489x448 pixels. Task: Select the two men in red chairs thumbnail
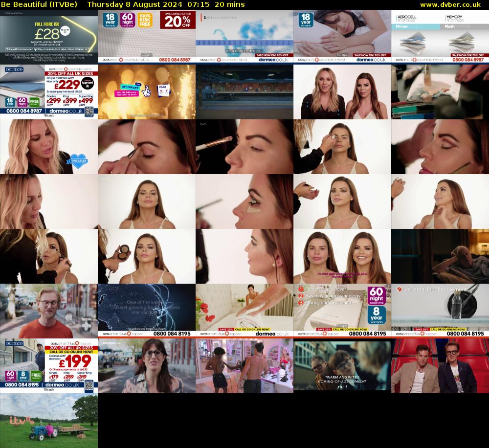pos(440,365)
